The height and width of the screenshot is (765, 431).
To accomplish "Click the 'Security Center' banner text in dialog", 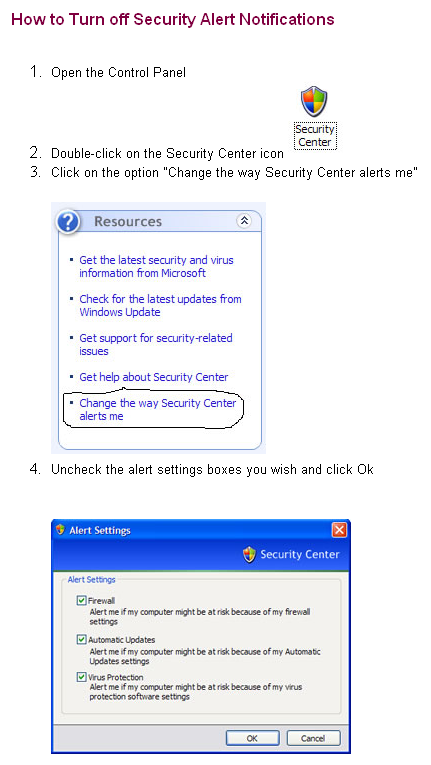I will click(300, 555).
